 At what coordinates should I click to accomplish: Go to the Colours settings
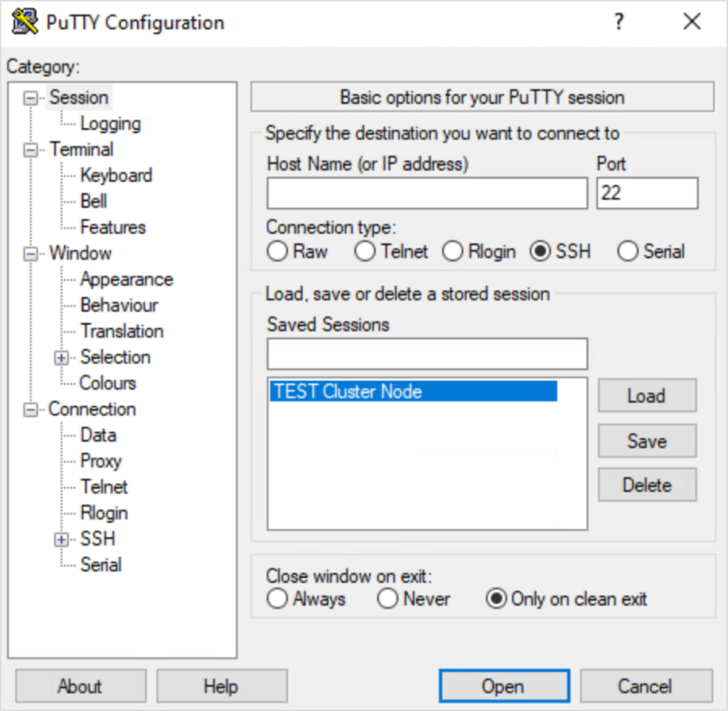(x=107, y=383)
